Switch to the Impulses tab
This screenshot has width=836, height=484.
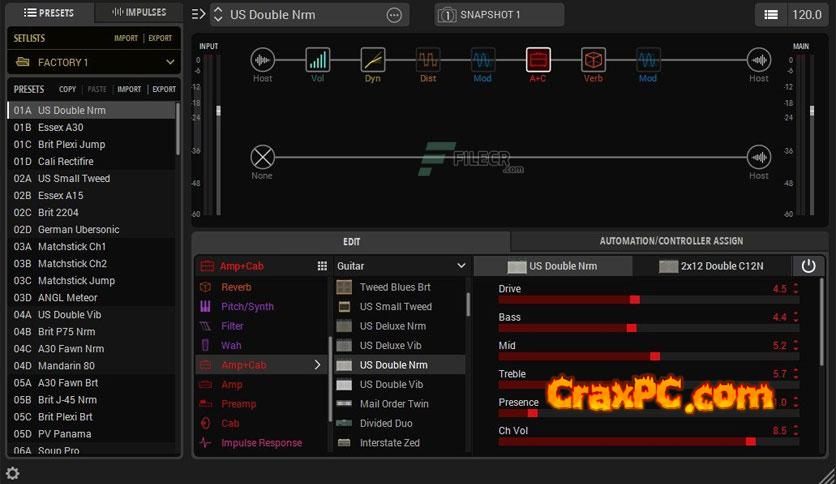click(139, 12)
